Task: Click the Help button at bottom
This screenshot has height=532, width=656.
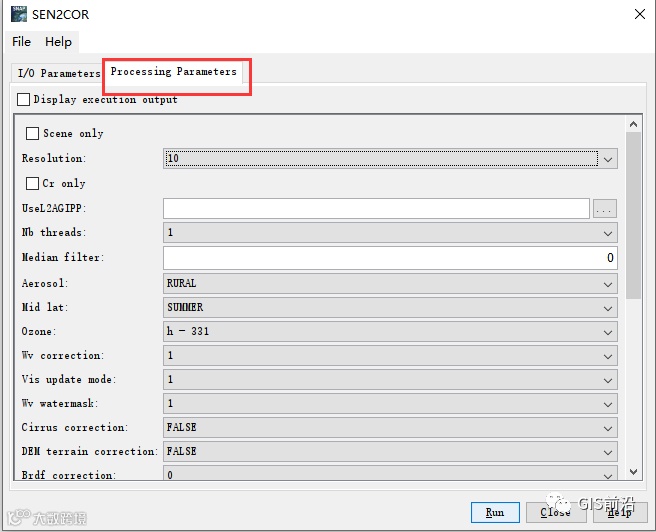Action: pos(619,512)
